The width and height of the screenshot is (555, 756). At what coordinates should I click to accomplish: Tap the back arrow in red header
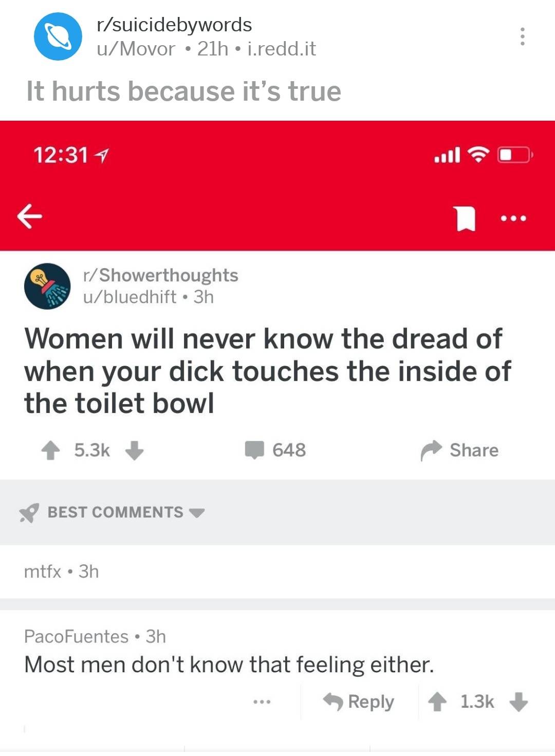click(x=29, y=216)
